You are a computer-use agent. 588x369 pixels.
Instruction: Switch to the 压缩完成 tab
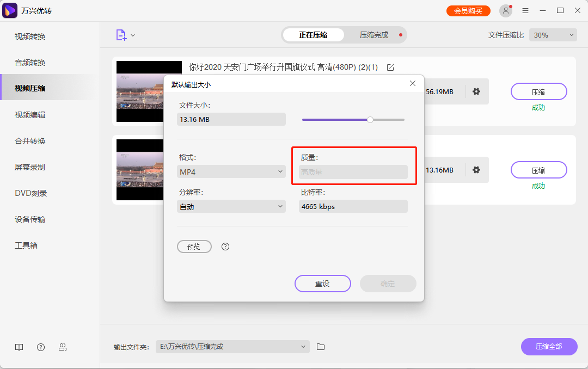pyautogui.click(x=375, y=34)
